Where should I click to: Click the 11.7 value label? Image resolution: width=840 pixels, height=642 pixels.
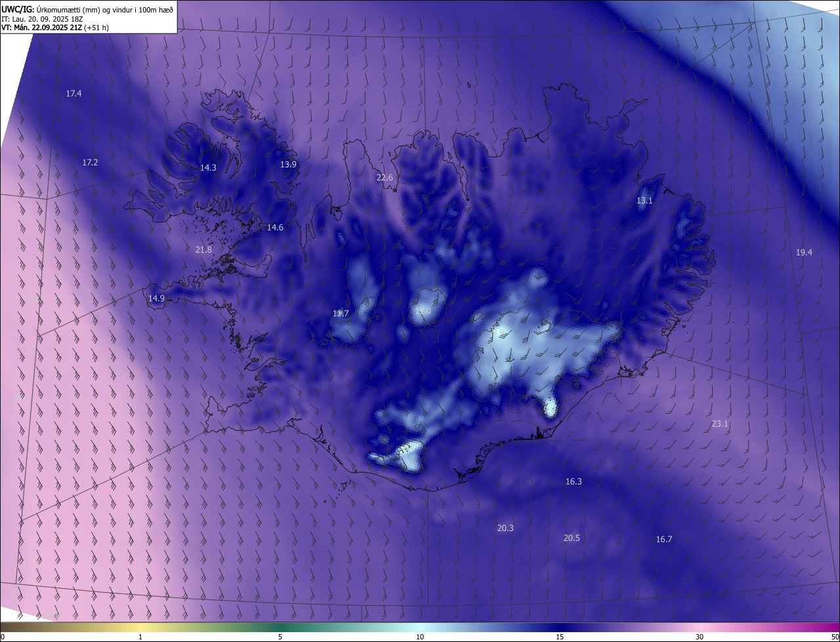click(x=341, y=314)
